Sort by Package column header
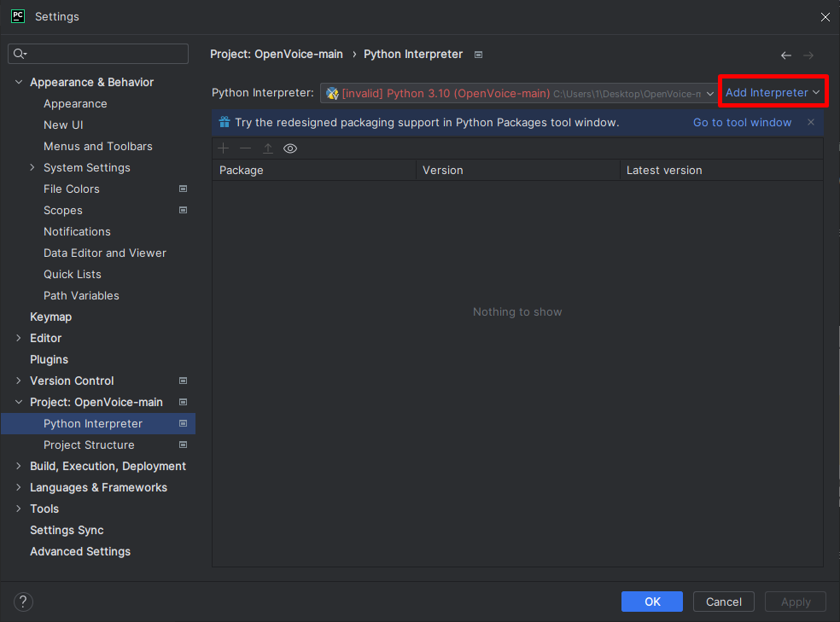Image resolution: width=840 pixels, height=622 pixels. click(x=314, y=171)
